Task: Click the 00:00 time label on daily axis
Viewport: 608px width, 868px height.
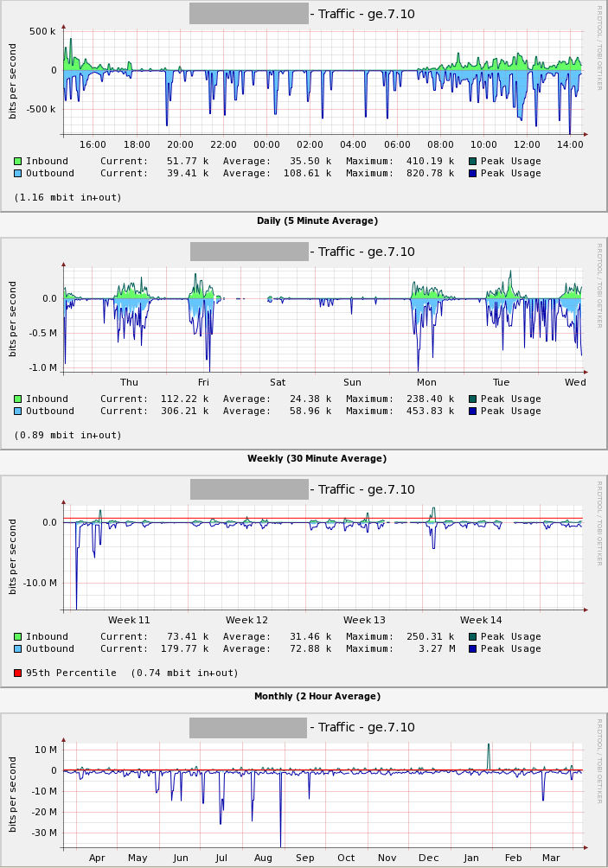Action: point(266,144)
